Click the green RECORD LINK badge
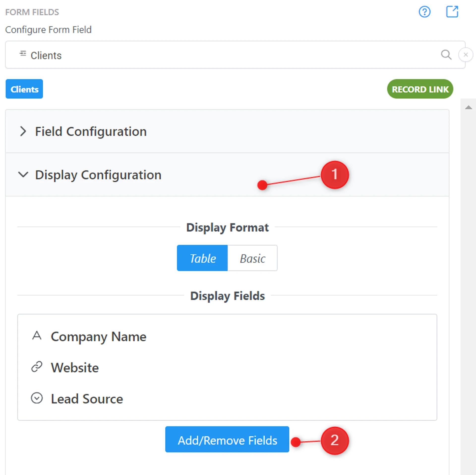The width and height of the screenshot is (476, 475). pyautogui.click(x=420, y=89)
